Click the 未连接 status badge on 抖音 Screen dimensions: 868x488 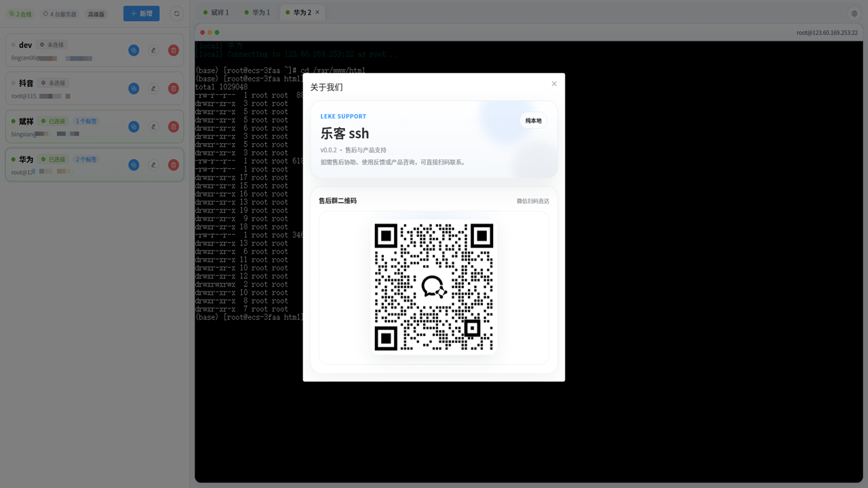53,83
